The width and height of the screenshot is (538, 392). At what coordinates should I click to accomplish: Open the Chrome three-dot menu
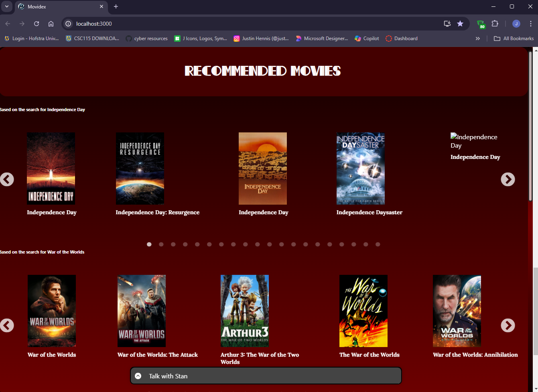(530, 24)
